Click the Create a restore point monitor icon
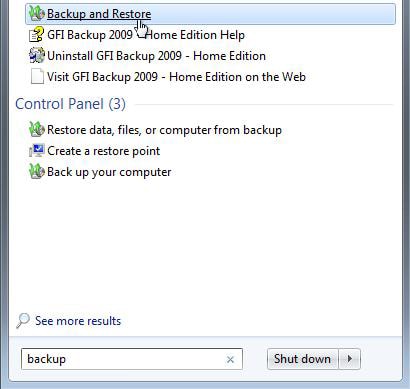The height and width of the screenshot is (389, 410). pyautogui.click(x=37, y=151)
